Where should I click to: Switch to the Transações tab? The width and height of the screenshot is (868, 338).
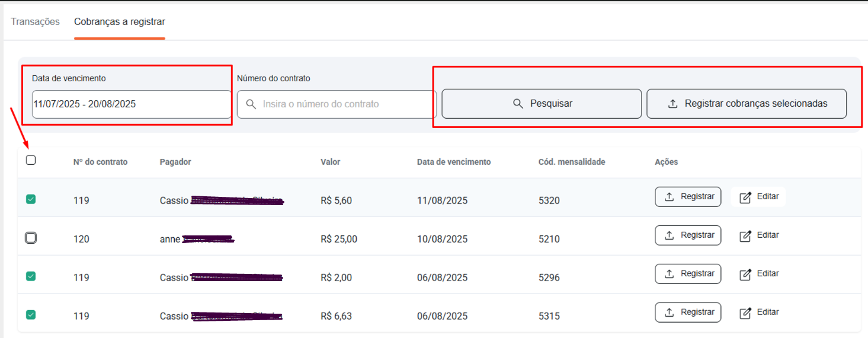click(x=36, y=22)
